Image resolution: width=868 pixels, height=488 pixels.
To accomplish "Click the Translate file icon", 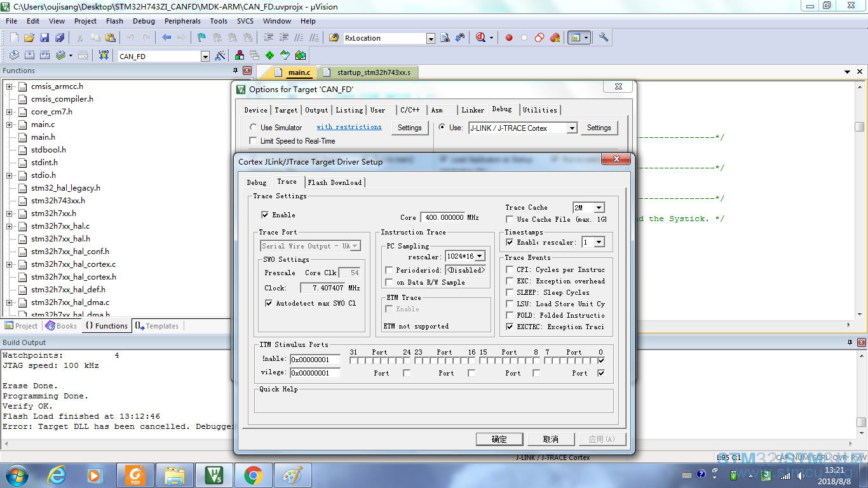I will [x=14, y=56].
